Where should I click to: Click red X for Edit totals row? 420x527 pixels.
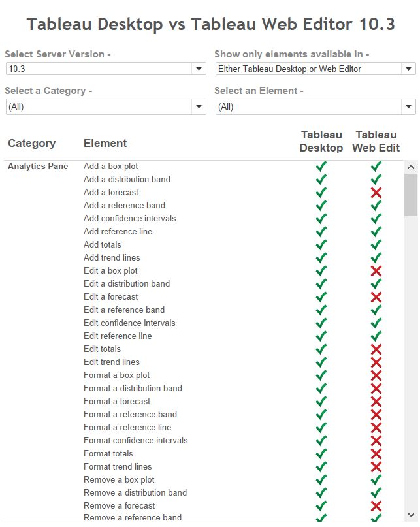[x=376, y=349]
